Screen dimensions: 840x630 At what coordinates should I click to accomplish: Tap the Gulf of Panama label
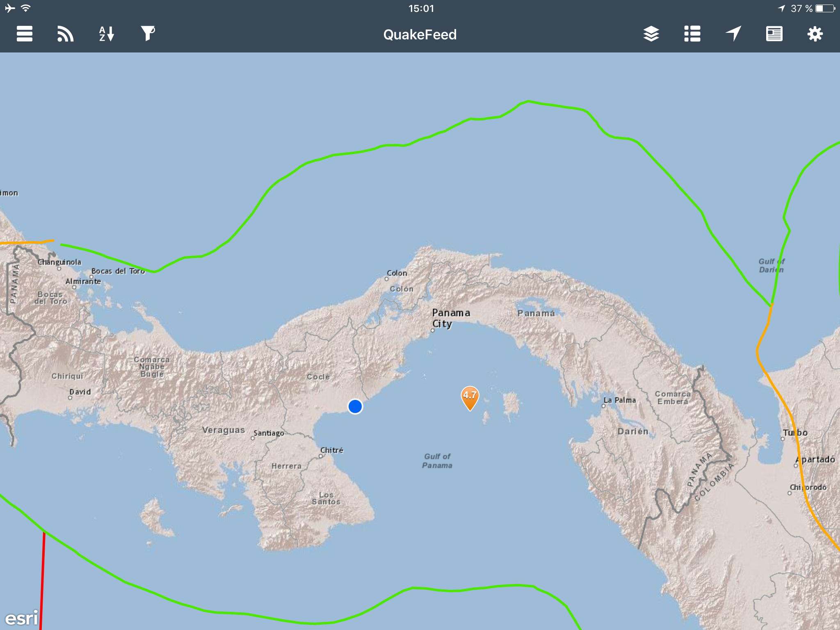(437, 461)
